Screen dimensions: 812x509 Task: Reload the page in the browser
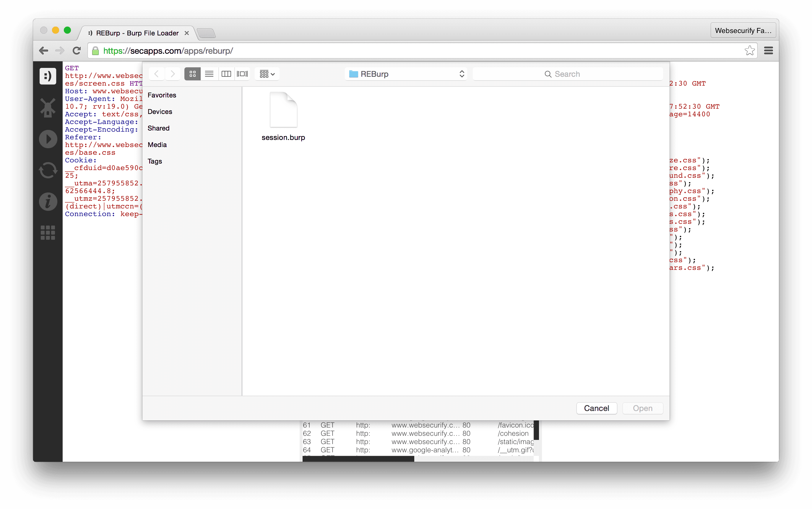(x=77, y=51)
